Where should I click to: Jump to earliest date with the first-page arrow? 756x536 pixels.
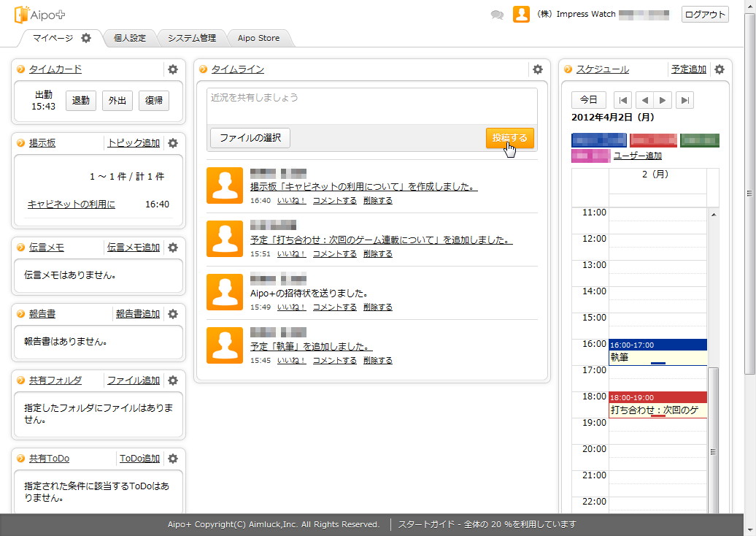tap(624, 99)
